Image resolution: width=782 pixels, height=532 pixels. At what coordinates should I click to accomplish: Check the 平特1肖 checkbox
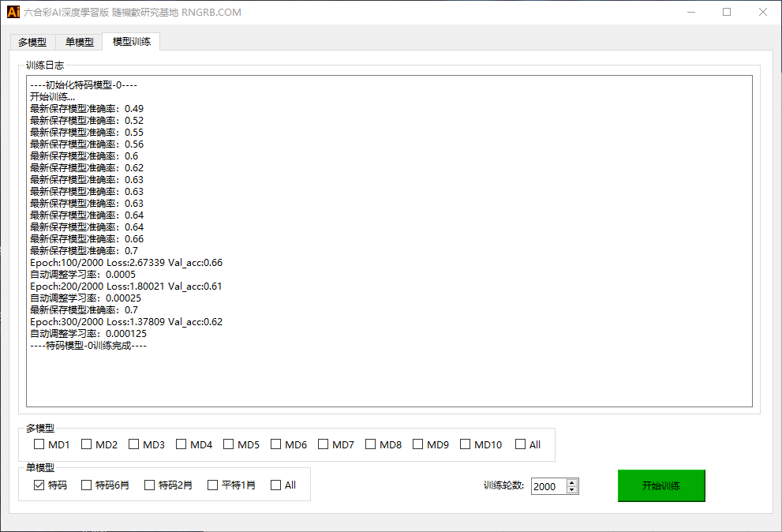click(x=213, y=485)
